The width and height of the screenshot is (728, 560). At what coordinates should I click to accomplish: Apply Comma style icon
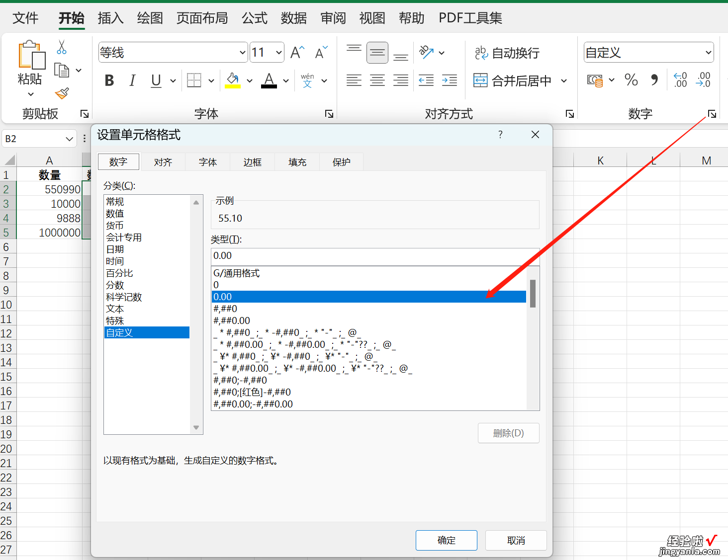(654, 80)
